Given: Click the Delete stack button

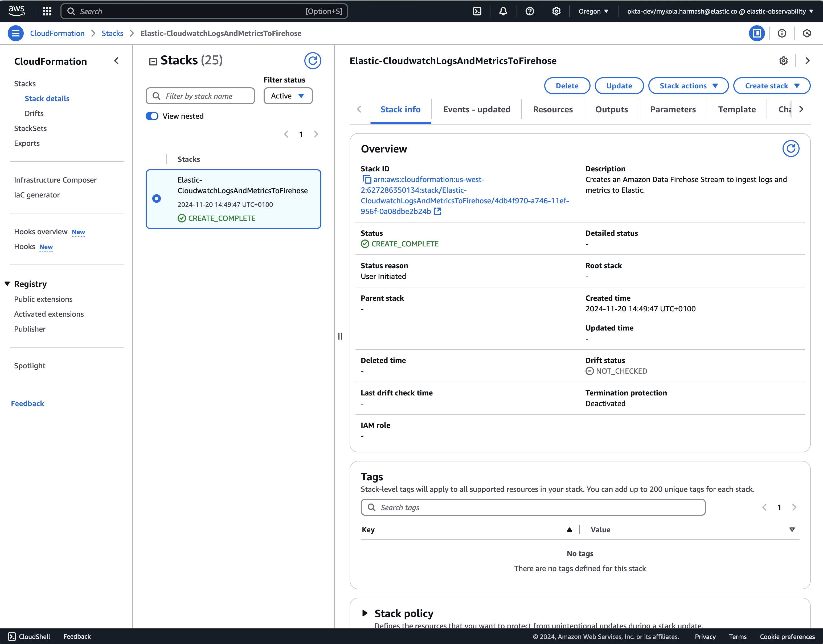Looking at the screenshot, I should (567, 86).
